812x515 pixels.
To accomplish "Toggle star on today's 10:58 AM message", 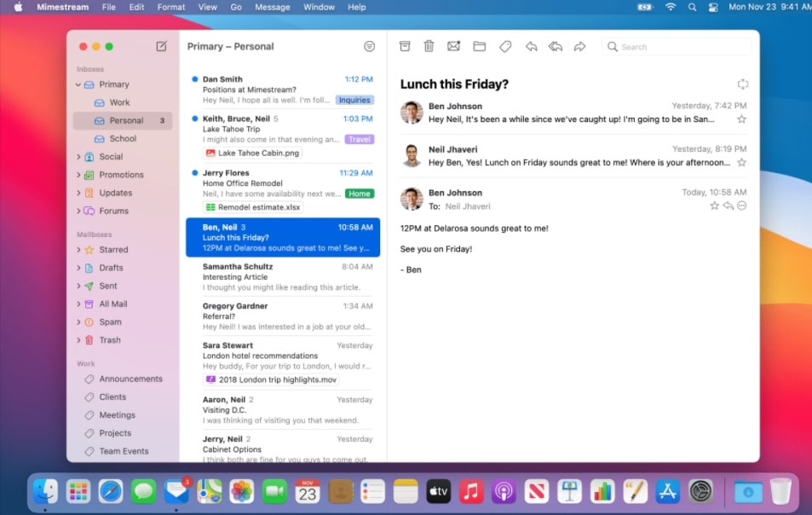I will (714, 206).
